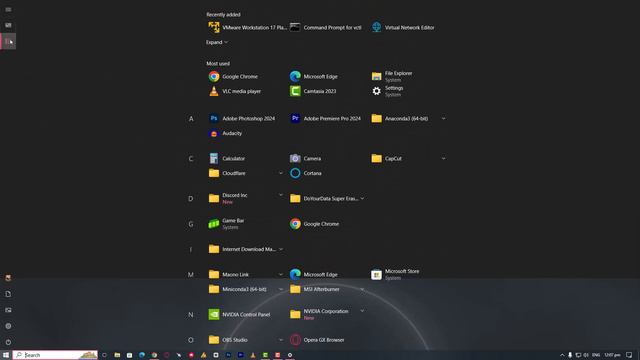
Task: Open Pictures from Start sidebar
Action: pyautogui.click(x=8, y=310)
